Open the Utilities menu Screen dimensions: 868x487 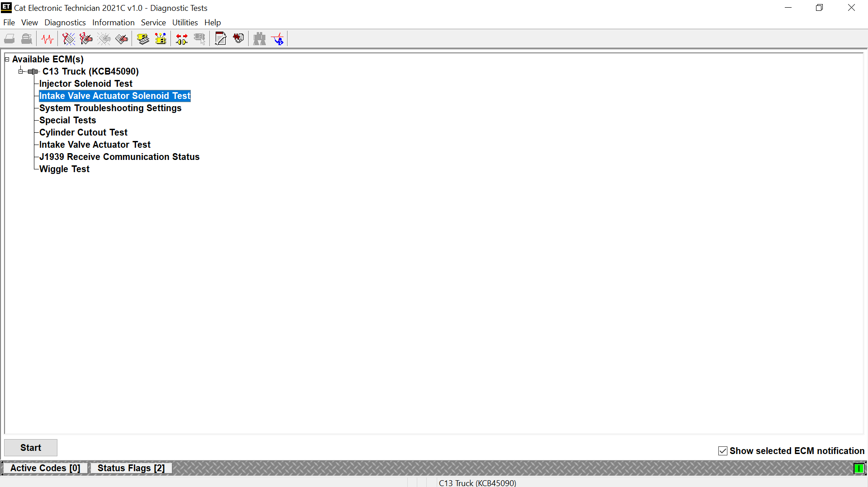point(184,23)
